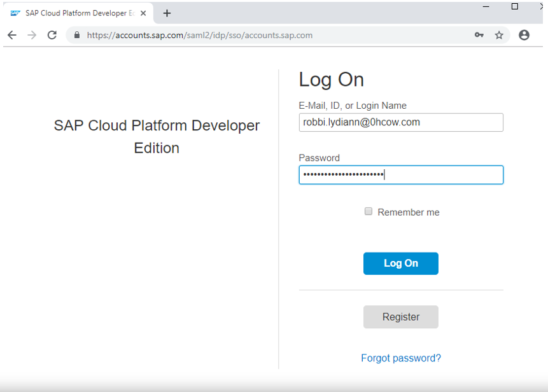Focus the address bar URL
548x392 pixels.
pos(200,35)
